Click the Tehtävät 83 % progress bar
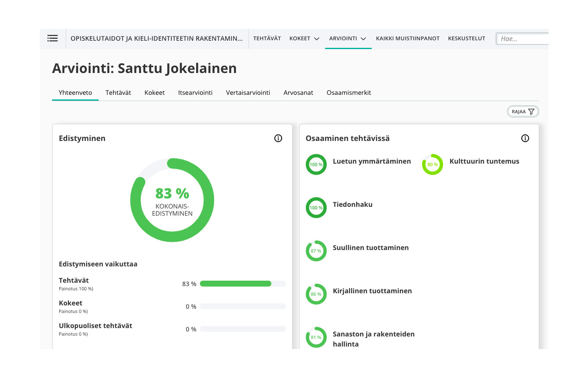 coord(243,284)
